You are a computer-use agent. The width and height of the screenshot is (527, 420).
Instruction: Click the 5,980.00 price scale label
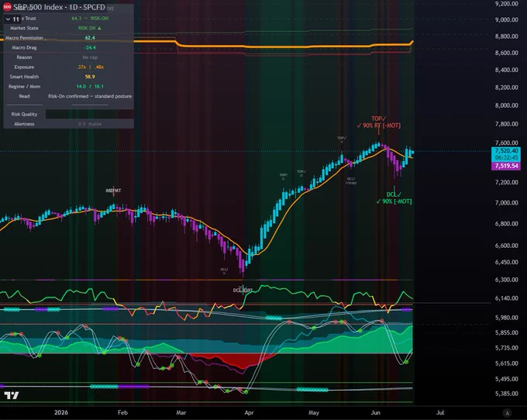point(506,318)
